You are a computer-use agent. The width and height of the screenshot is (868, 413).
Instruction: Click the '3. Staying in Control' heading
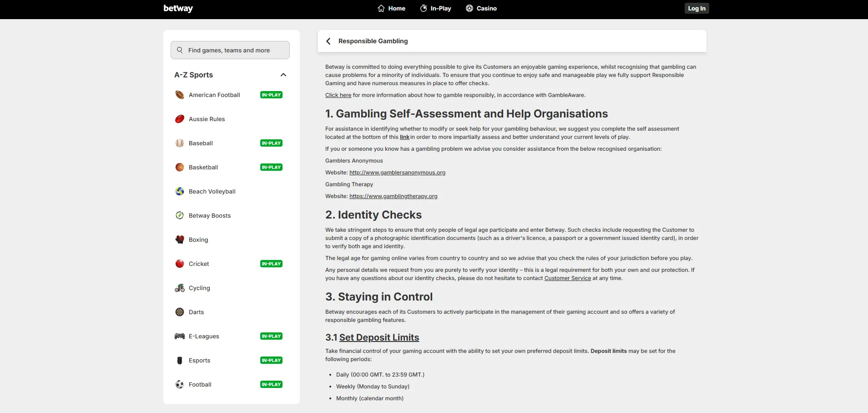point(379,296)
